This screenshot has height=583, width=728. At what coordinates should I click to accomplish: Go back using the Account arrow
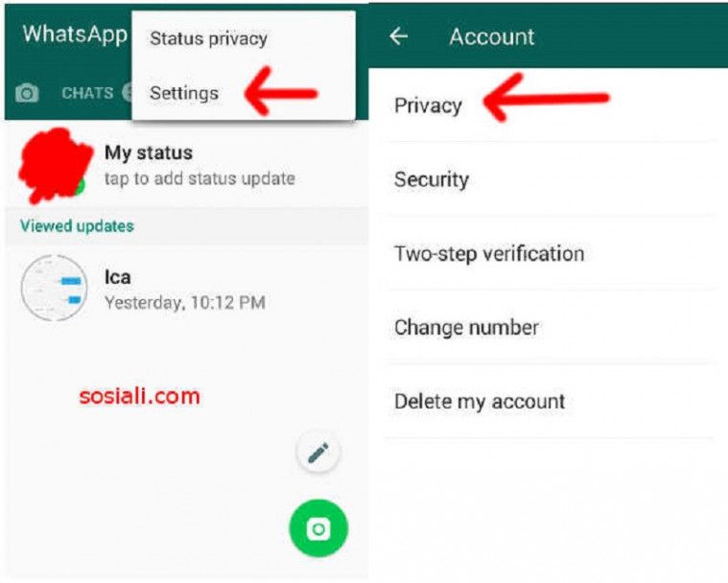399,36
